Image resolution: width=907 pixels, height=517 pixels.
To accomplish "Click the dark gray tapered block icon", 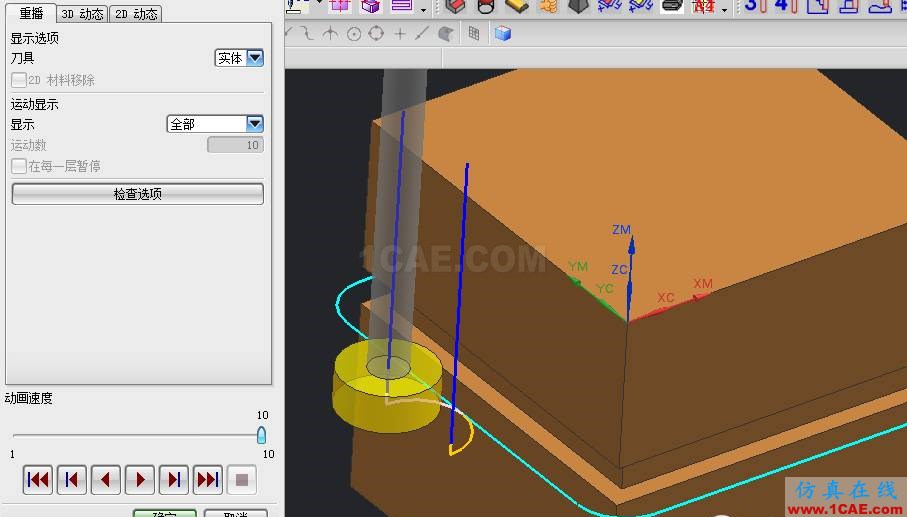I will point(578,6).
